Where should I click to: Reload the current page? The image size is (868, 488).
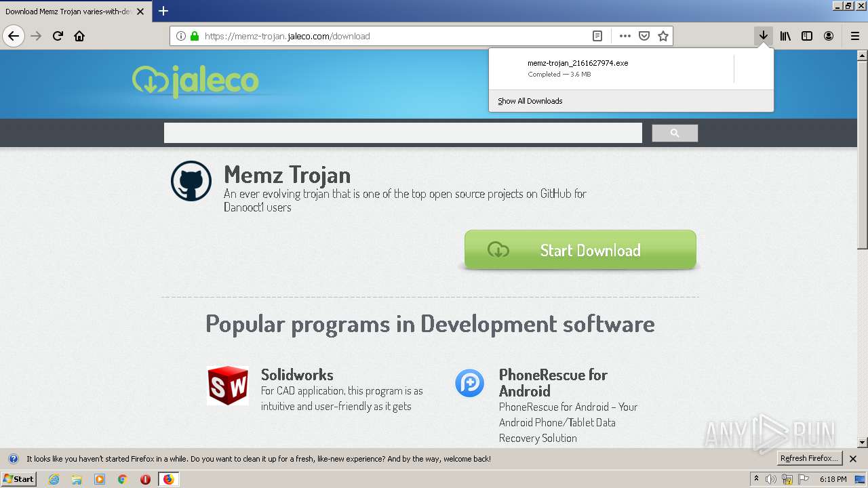coord(58,36)
